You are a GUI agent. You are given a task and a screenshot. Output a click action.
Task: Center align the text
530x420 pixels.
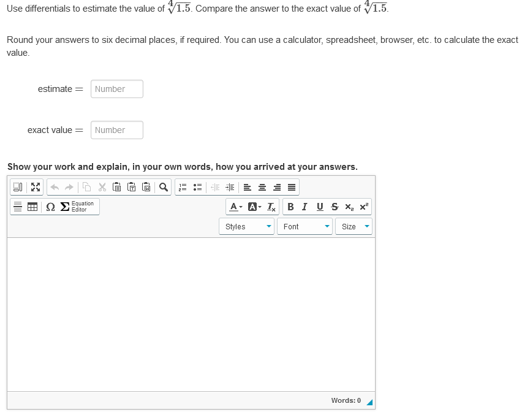[262, 187]
